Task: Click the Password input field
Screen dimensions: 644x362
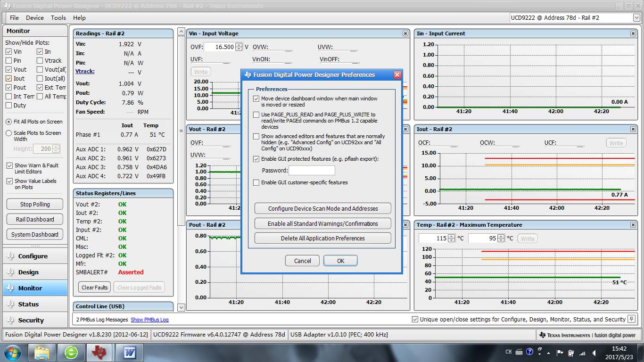Action: tap(312, 171)
